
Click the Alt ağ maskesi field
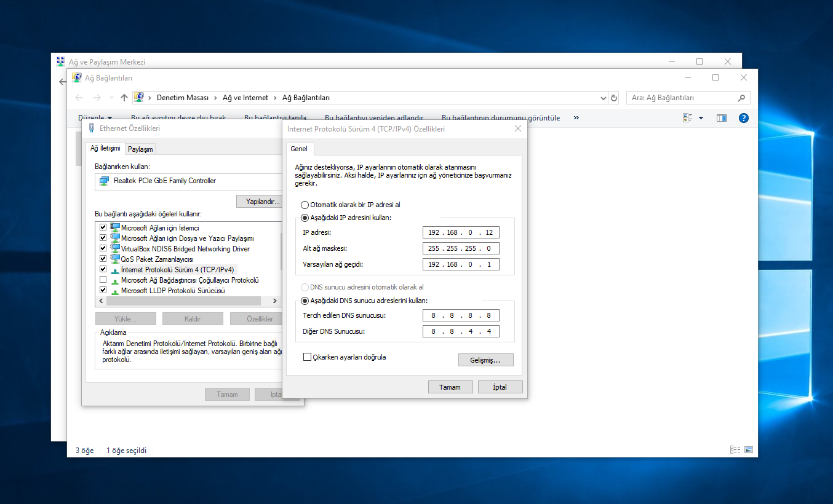(461, 248)
